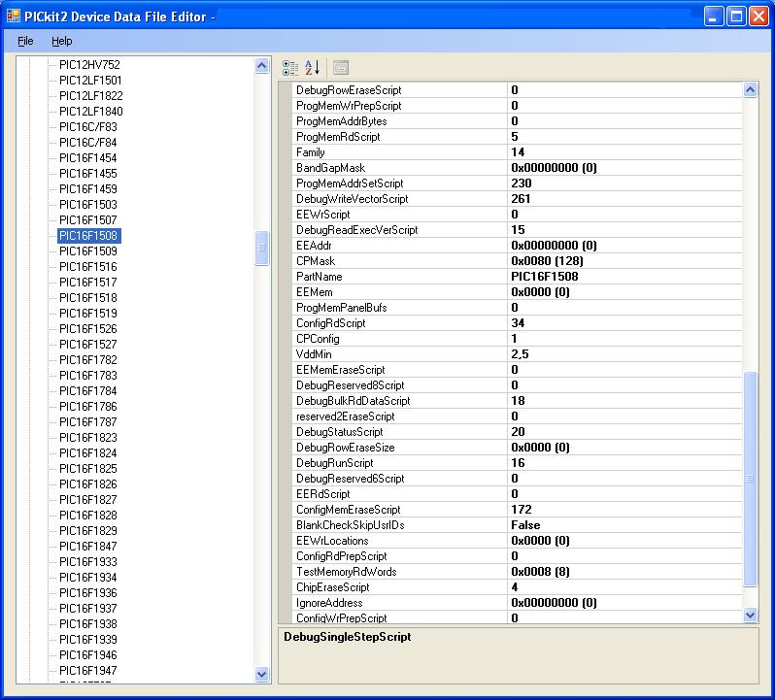
Task: Select PIC12LF1501 in device tree
Action: 90,80
